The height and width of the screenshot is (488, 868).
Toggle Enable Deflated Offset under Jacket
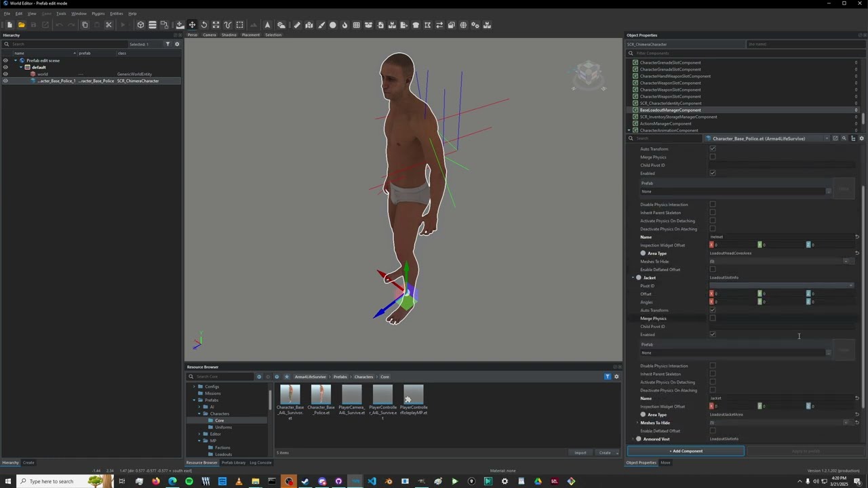pyautogui.click(x=712, y=430)
